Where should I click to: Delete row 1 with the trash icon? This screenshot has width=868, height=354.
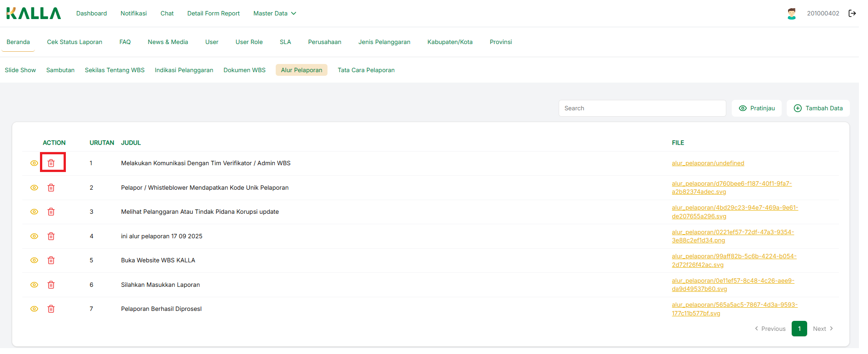[x=51, y=163]
